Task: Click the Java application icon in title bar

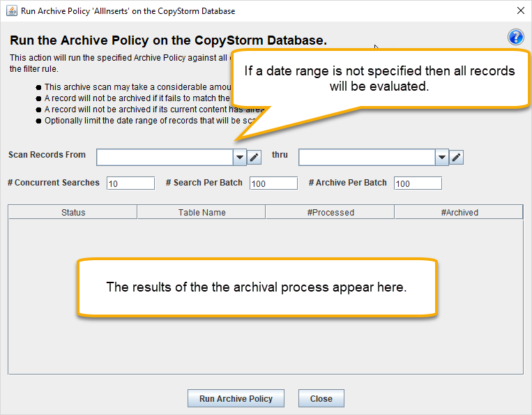Action: click(x=12, y=10)
